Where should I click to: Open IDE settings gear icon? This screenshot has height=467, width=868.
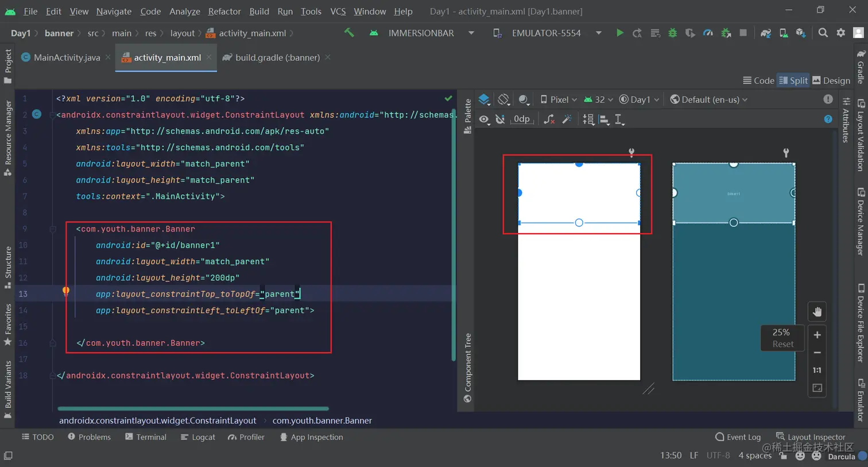pyautogui.click(x=841, y=33)
